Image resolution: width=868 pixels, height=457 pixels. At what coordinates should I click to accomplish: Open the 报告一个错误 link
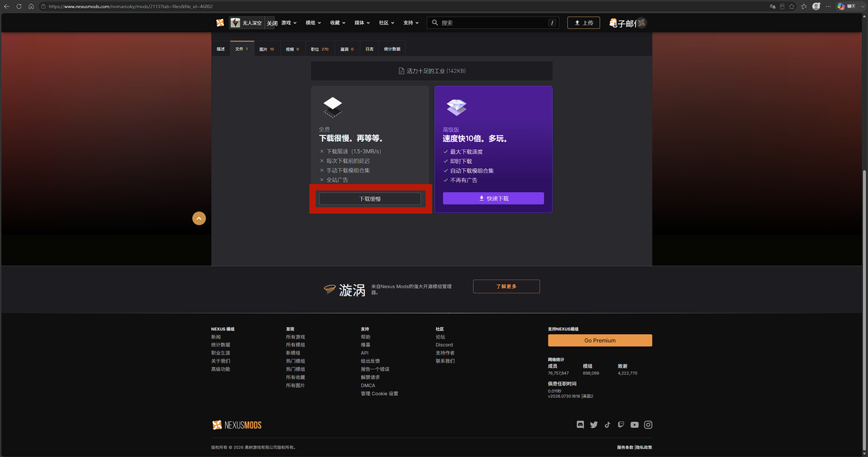[375, 369]
